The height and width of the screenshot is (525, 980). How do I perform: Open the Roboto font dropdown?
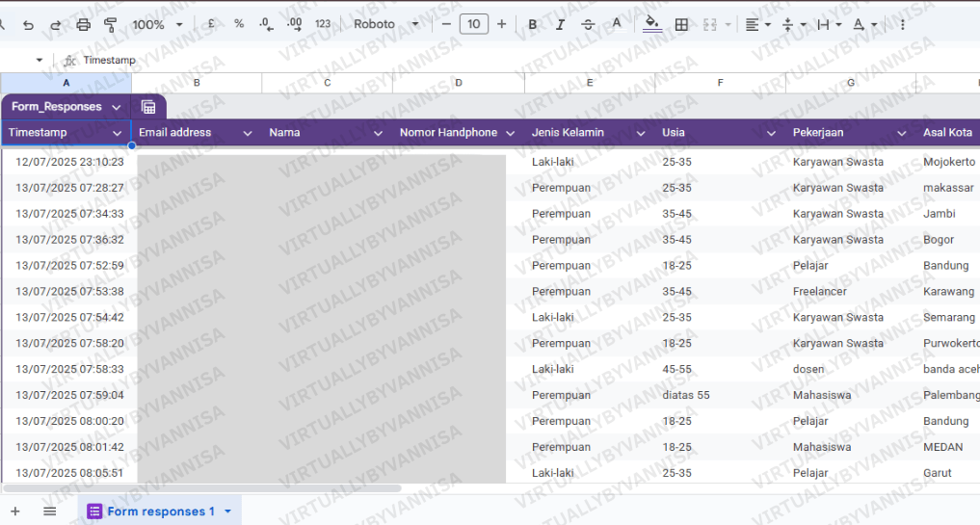(x=386, y=24)
